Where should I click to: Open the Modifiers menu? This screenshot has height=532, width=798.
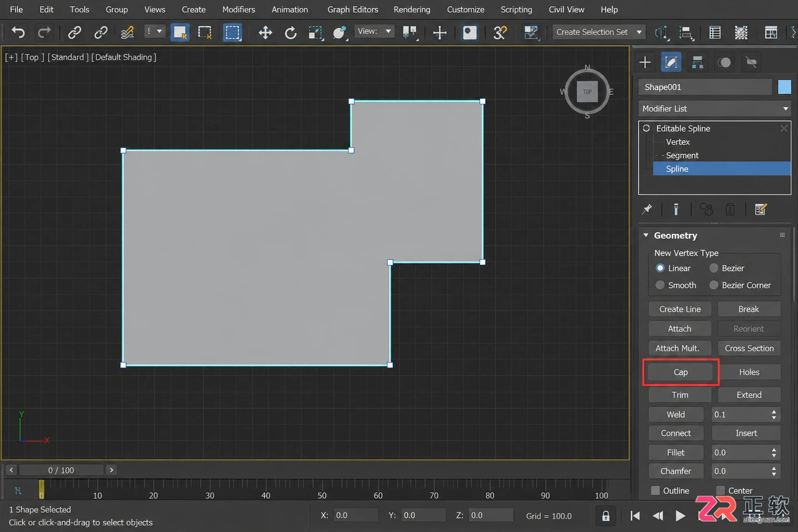click(x=239, y=9)
